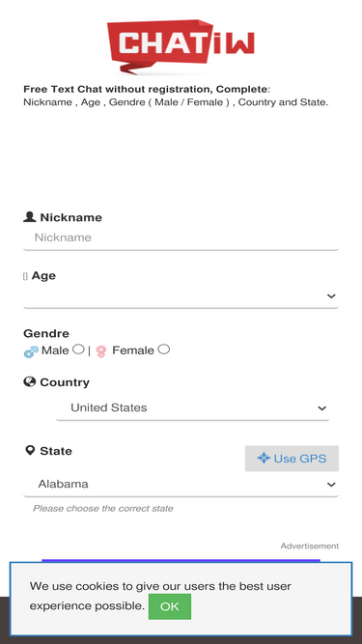Viewport: 362px width, 644px height.
Task: Click the blue male gender symbol
Action: pyautogui.click(x=31, y=352)
